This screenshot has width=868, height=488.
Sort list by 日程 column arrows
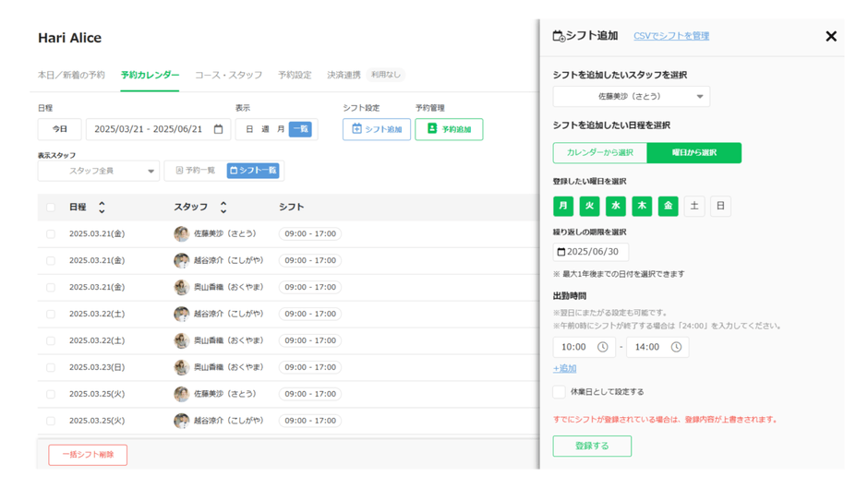click(x=102, y=208)
